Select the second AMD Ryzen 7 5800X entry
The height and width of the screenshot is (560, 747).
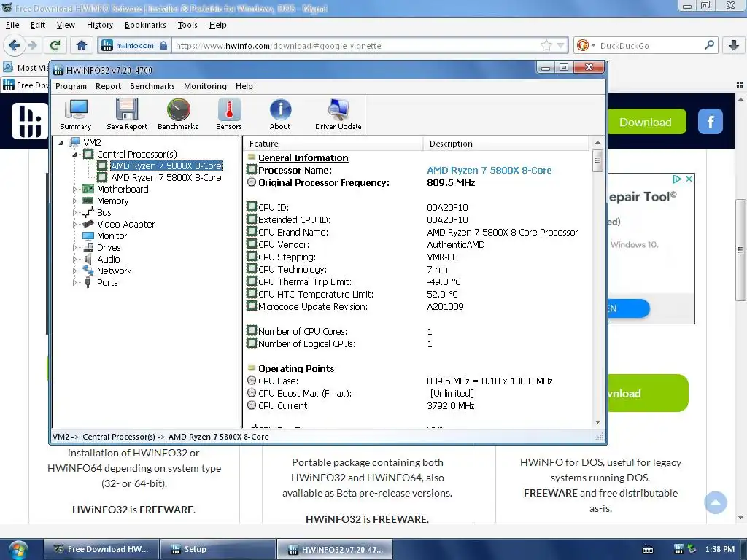pyautogui.click(x=166, y=178)
